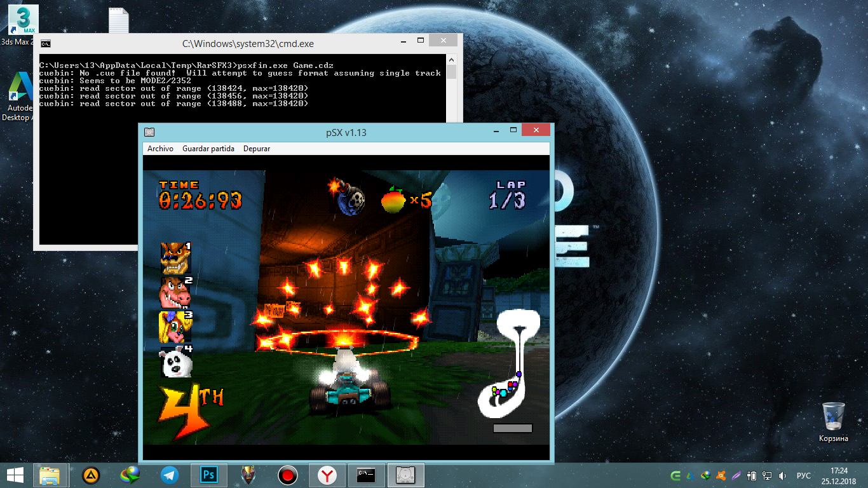
Task: Click the psxfin.exe Game.cdz command line
Action: pos(187,65)
